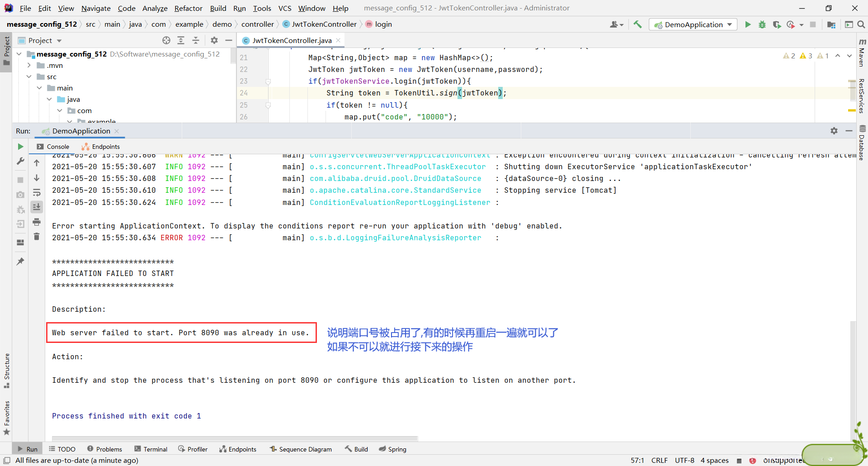Image resolution: width=868 pixels, height=466 pixels.
Task: Hide the Project tool window
Action: [229, 40]
